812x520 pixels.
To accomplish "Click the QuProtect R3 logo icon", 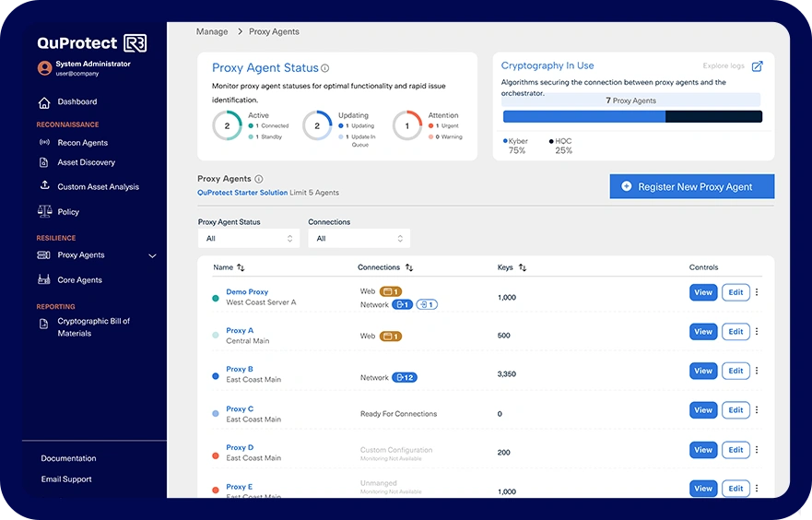I will coord(135,43).
